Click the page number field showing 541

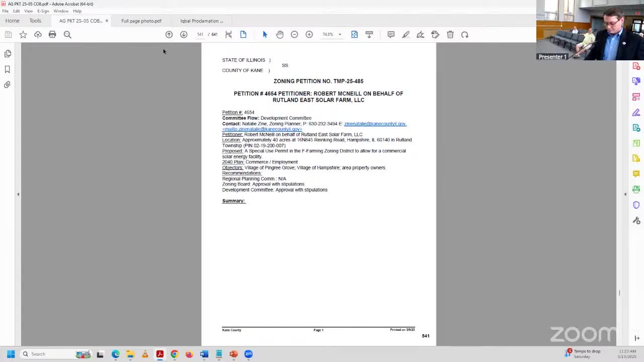(x=200, y=34)
